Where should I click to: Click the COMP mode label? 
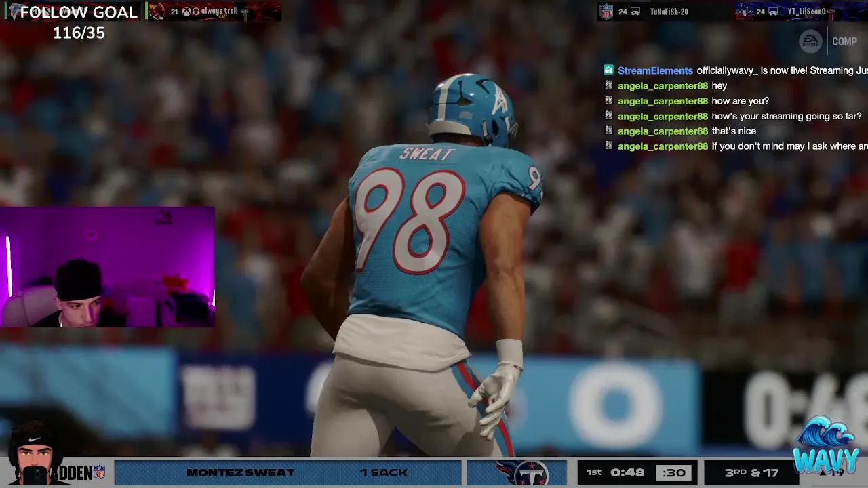click(x=844, y=41)
